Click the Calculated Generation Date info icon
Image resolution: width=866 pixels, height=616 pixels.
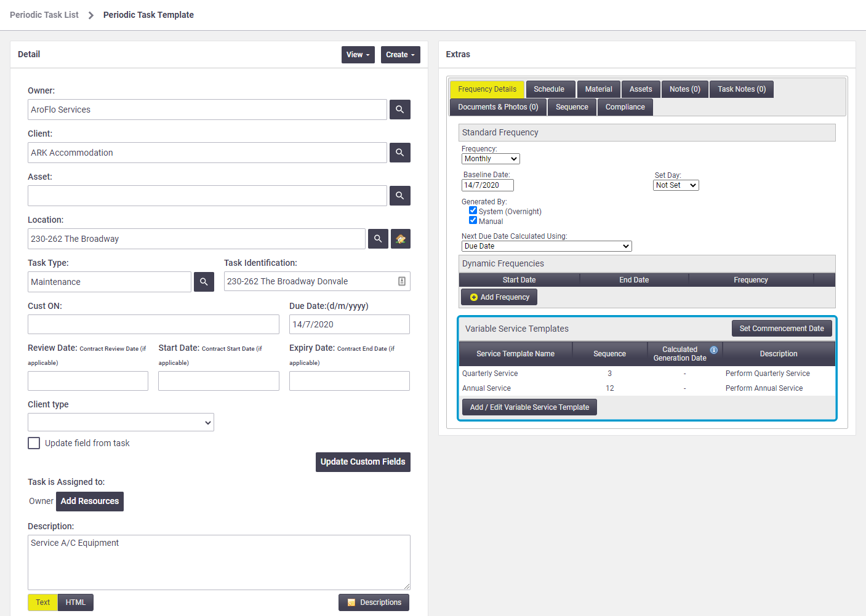[x=714, y=350]
